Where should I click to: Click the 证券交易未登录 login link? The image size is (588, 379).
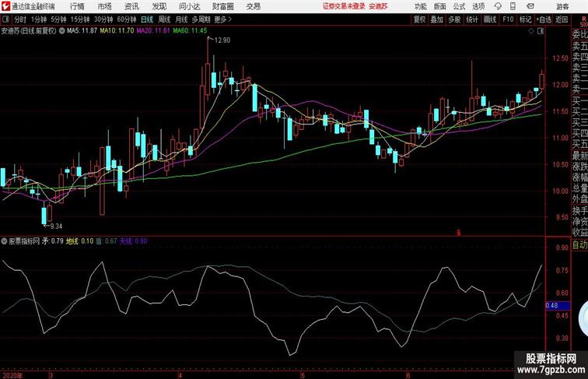click(344, 6)
